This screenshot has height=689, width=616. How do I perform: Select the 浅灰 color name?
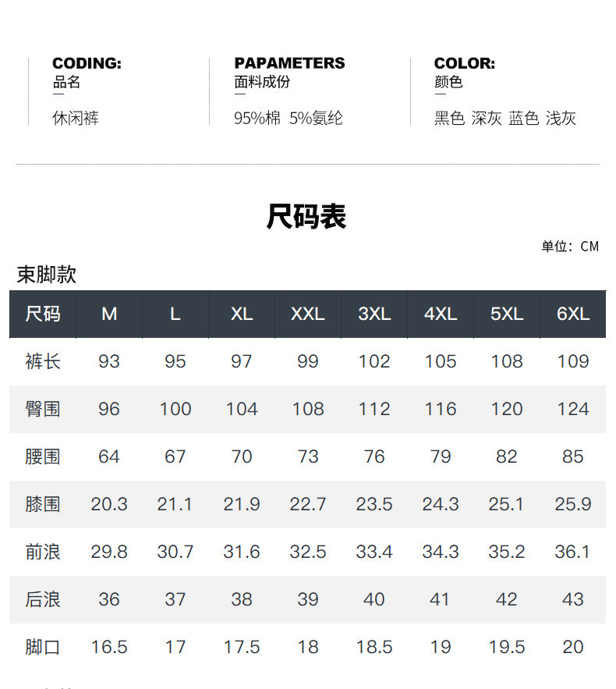[561, 119]
